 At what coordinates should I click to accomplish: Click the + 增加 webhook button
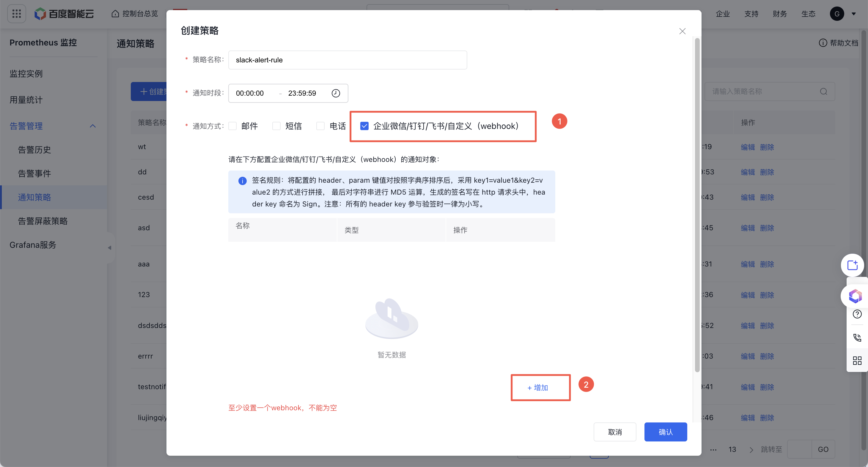538,388
